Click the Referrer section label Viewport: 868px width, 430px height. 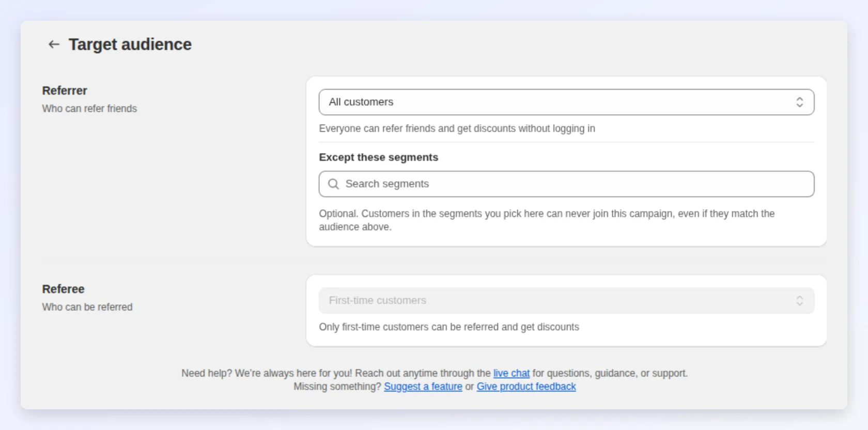tap(65, 90)
